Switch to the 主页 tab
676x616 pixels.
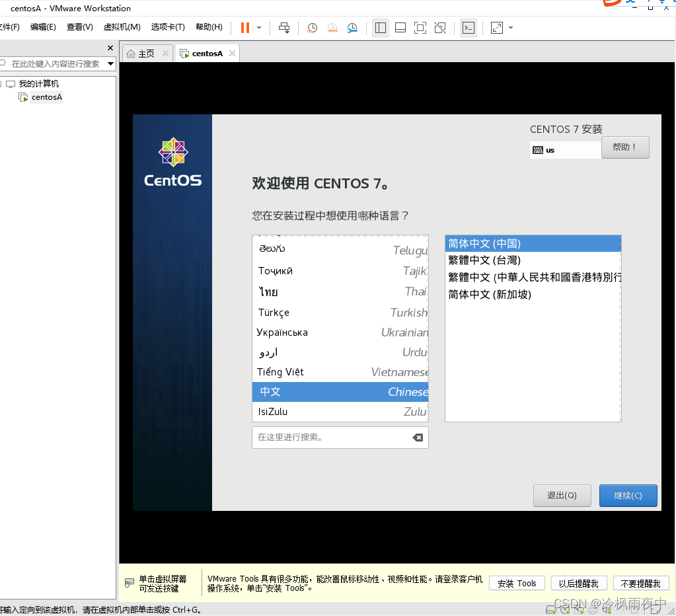147,54
